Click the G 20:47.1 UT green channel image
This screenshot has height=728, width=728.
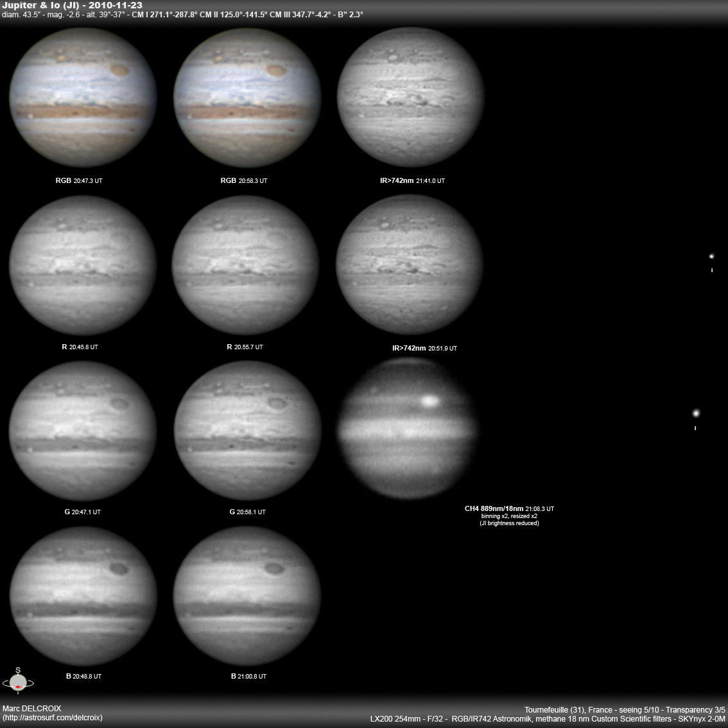[83, 431]
